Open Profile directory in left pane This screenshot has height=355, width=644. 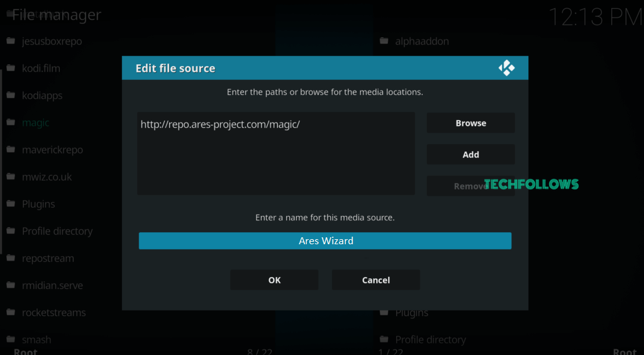[57, 232]
